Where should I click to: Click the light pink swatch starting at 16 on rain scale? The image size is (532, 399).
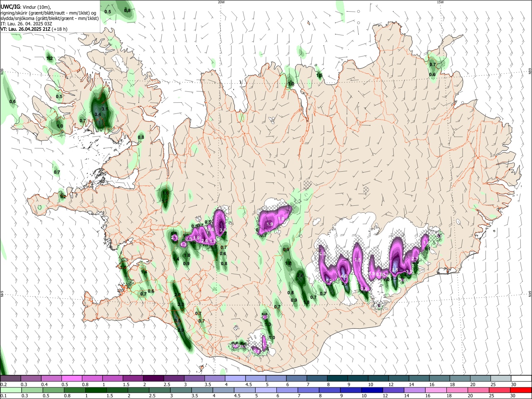pos(436,390)
